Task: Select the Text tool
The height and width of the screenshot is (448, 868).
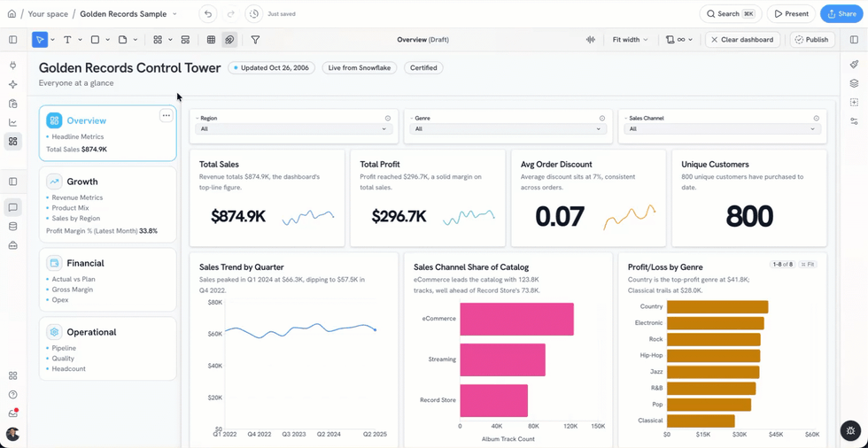Action: point(67,40)
